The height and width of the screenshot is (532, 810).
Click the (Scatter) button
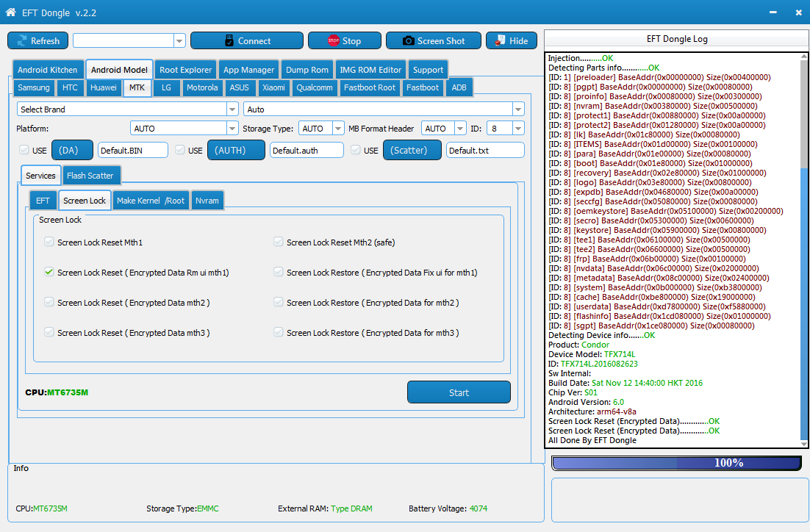tap(412, 151)
